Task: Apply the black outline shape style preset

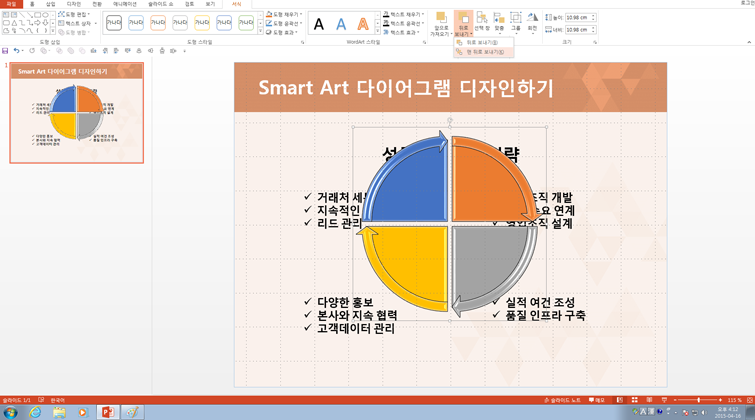Action: click(x=114, y=23)
